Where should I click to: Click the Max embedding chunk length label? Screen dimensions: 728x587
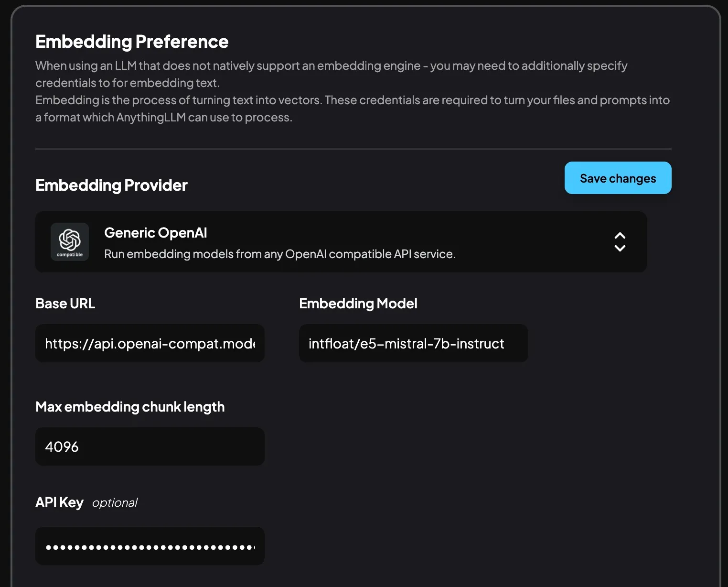[130, 407]
